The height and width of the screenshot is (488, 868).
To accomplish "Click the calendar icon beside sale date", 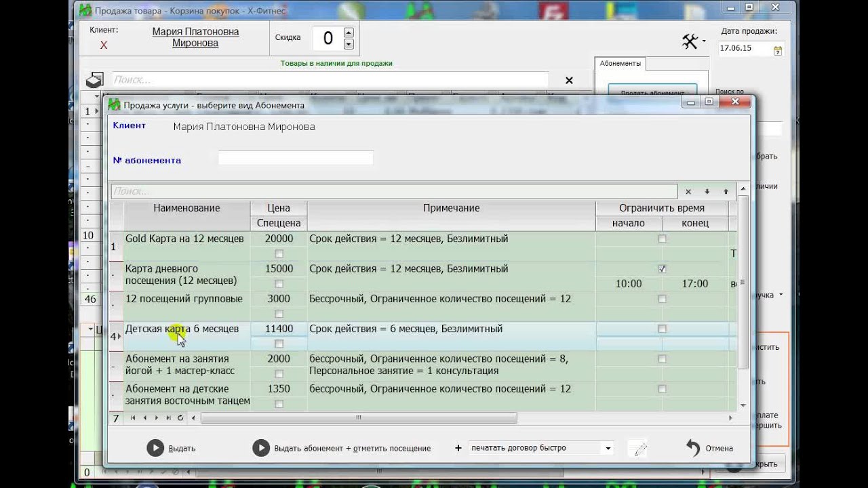I will tap(778, 49).
